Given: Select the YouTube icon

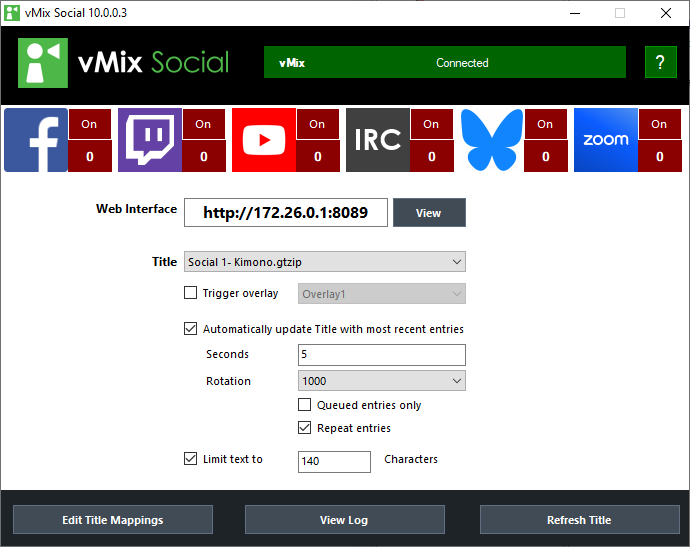Looking at the screenshot, I should coord(264,140).
